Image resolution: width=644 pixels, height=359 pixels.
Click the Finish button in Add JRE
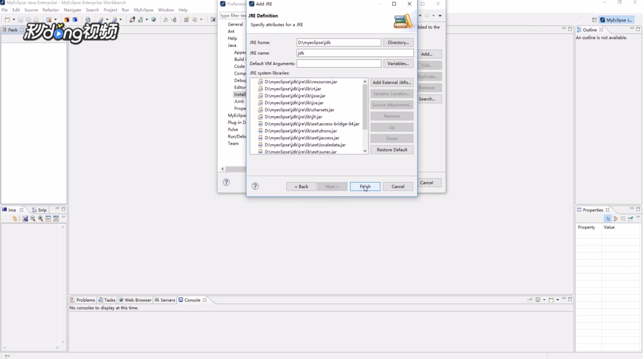[365, 187]
